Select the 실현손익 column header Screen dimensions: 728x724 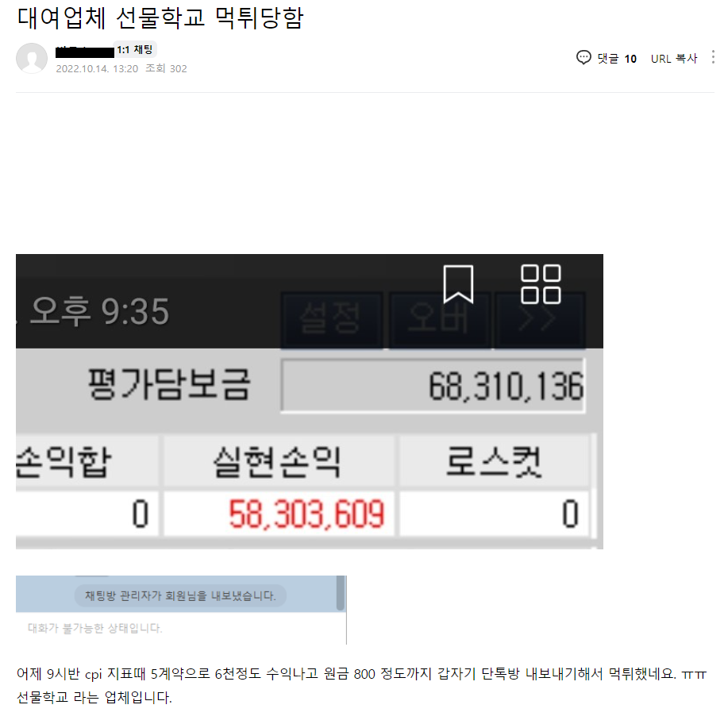pos(279,461)
